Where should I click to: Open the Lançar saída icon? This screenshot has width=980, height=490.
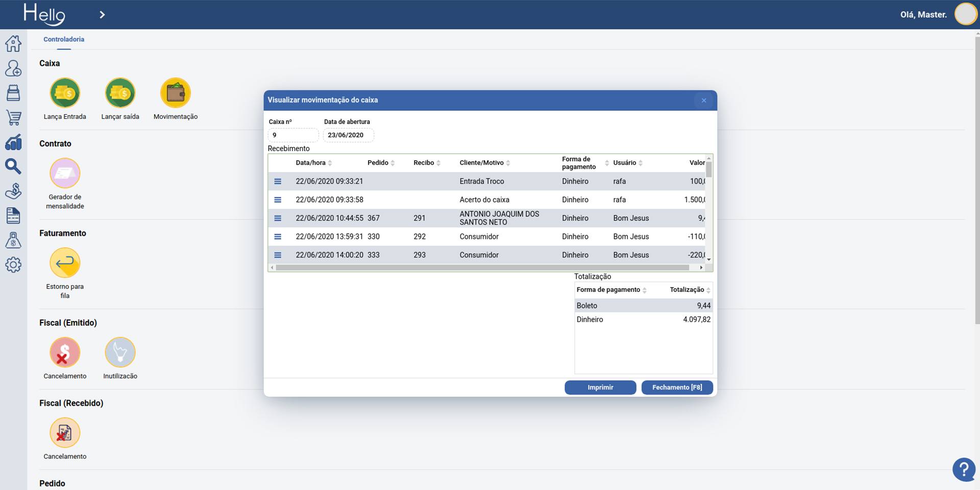click(120, 93)
